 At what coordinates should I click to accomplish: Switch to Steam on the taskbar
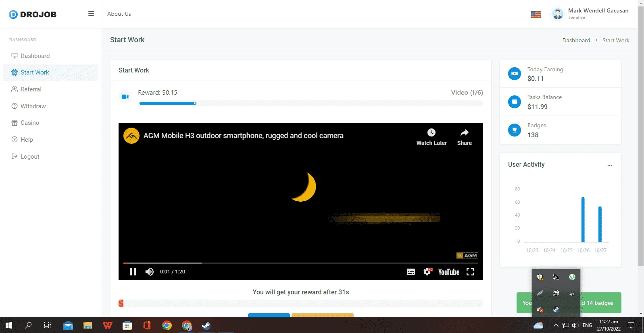coord(206,325)
